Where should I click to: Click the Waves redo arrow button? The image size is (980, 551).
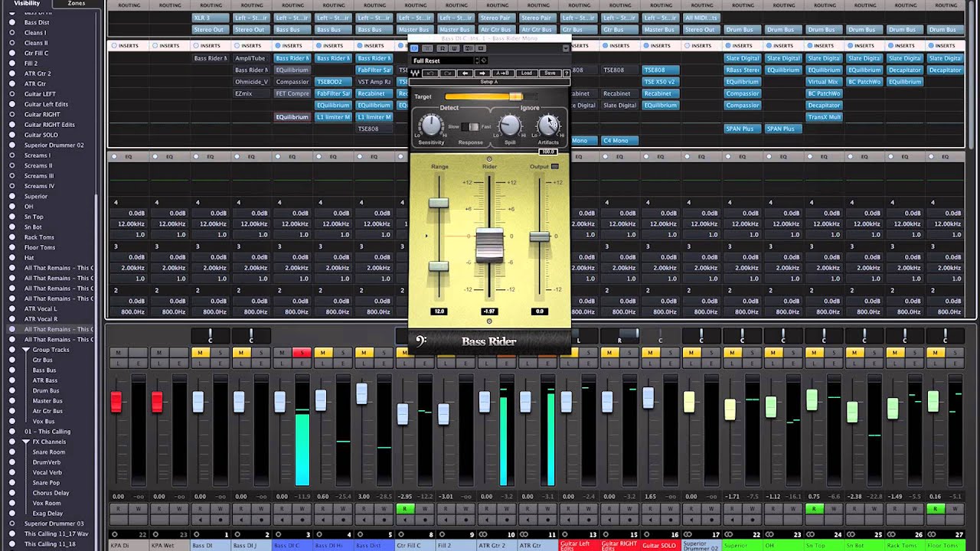pos(448,73)
